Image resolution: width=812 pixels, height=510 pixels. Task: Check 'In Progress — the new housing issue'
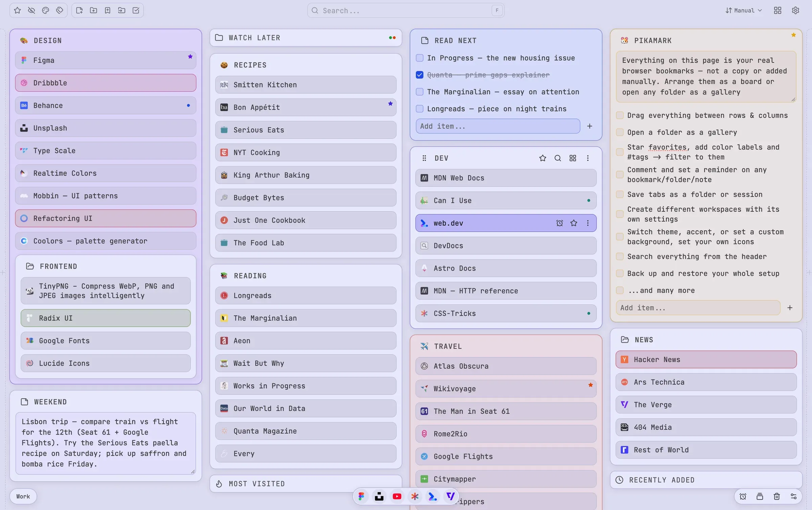[x=420, y=58]
